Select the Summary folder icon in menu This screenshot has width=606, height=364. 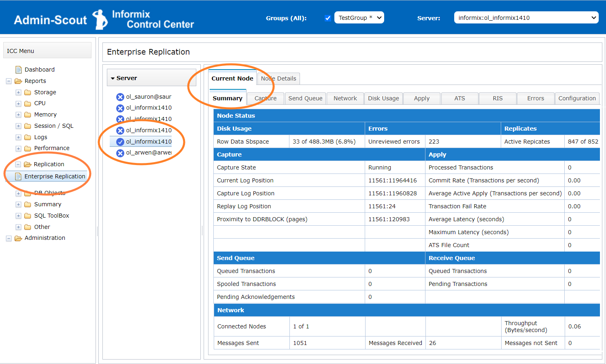point(28,204)
